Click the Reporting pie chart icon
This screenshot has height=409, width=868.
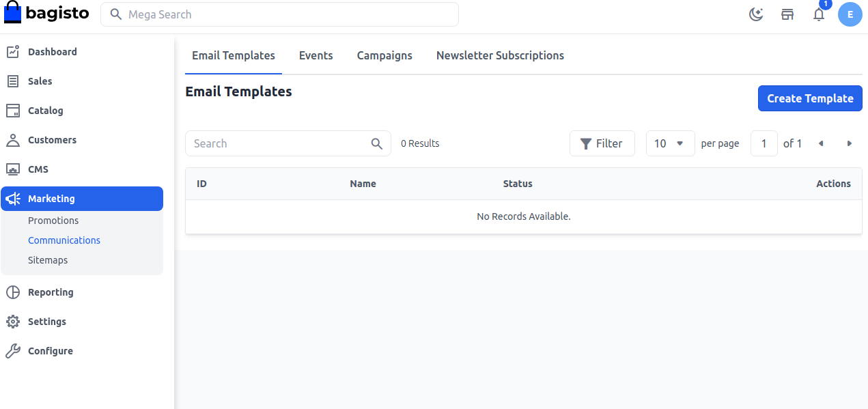click(x=13, y=292)
